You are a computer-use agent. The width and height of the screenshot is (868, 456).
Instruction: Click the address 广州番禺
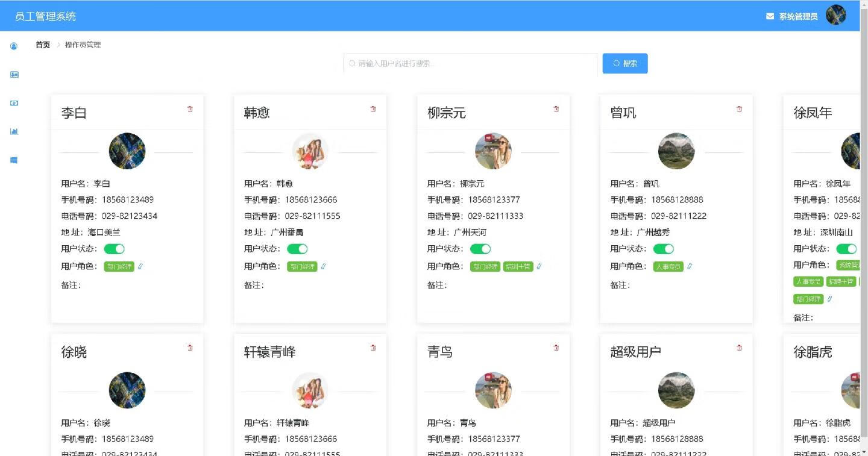pos(287,232)
